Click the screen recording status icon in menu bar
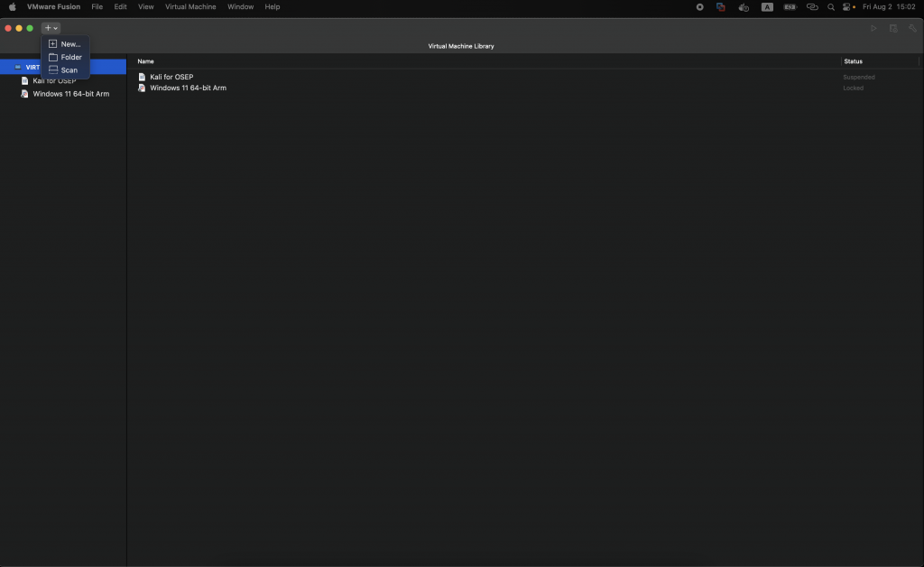The image size is (924, 567). 699,7
